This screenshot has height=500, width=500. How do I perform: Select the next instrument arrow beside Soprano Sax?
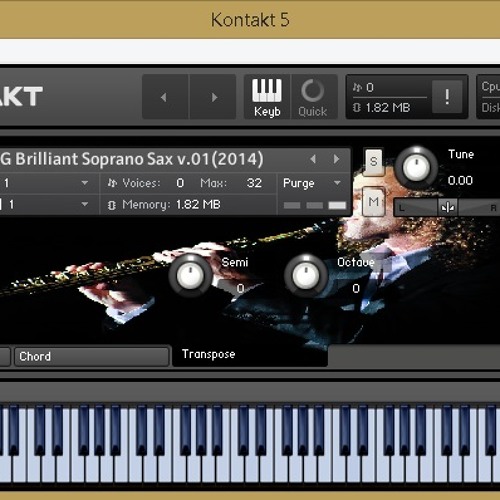[x=337, y=159]
